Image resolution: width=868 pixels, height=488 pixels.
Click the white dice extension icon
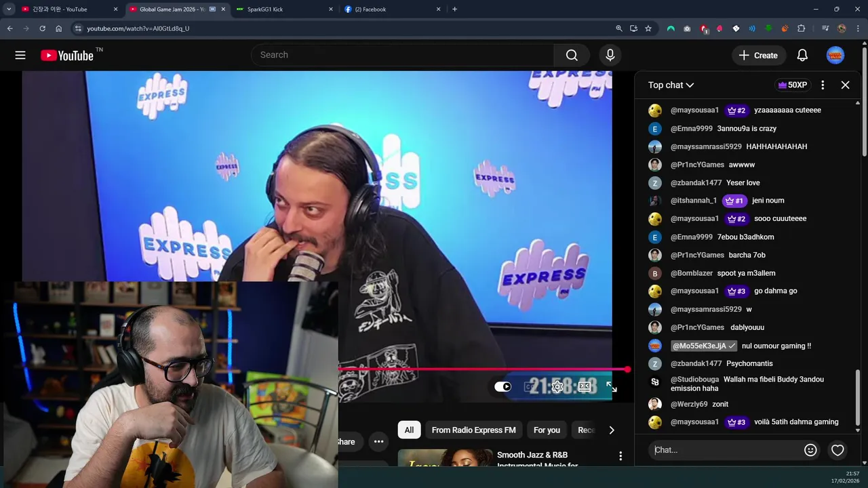[736, 28]
